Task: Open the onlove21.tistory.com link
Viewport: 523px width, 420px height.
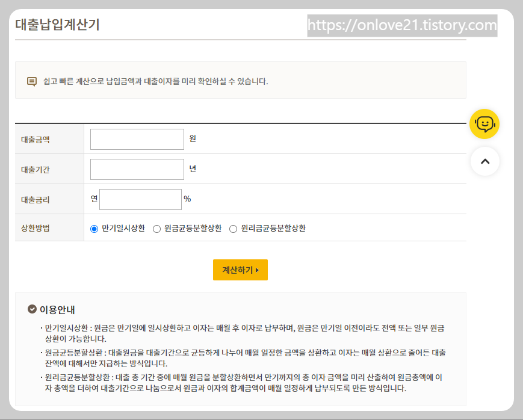Action: pos(403,26)
